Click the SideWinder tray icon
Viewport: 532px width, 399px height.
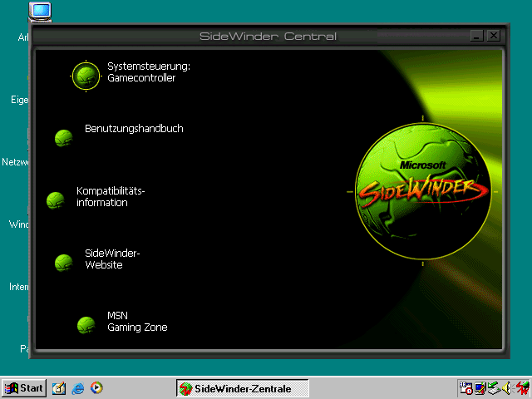click(x=522, y=388)
